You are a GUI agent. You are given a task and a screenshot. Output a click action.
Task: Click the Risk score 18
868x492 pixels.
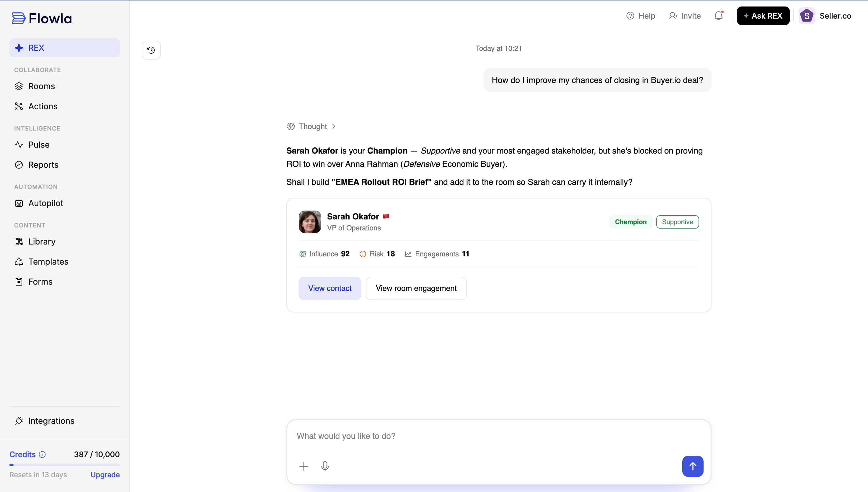[390, 254]
